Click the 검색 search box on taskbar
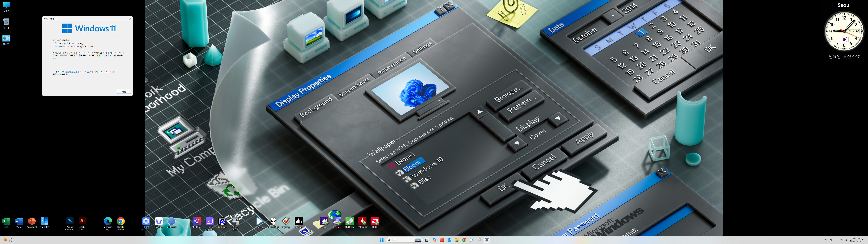The width and height of the screenshot is (868, 244). point(404,240)
